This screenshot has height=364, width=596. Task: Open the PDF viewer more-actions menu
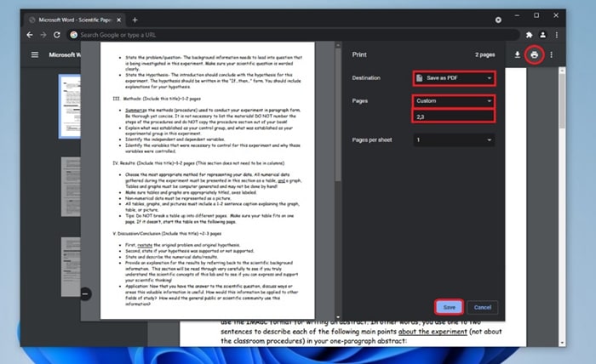(x=551, y=54)
